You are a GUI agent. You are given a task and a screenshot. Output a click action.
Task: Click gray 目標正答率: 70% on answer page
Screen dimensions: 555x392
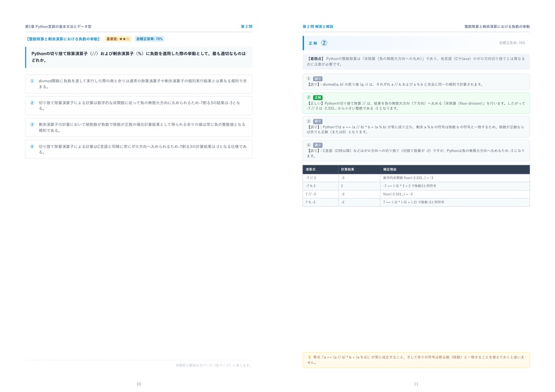click(512, 43)
